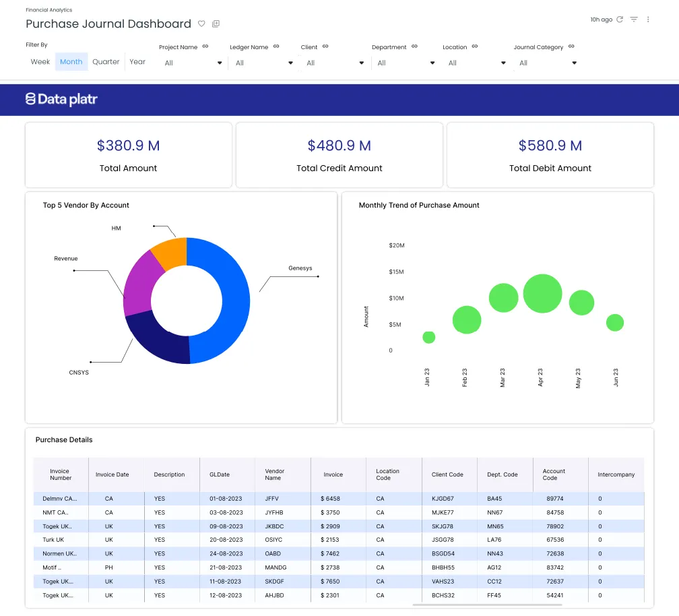Favorite the dashboard with the heart icon
The image size is (679, 616).
click(201, 24)
